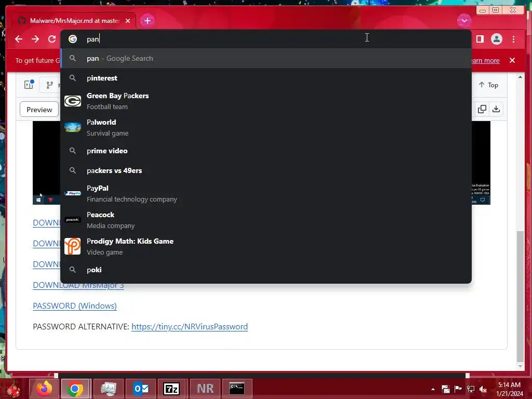Viewport: 532px width, 399px height.
Task: Switch to the Preview tab
Action: (39, 110)
